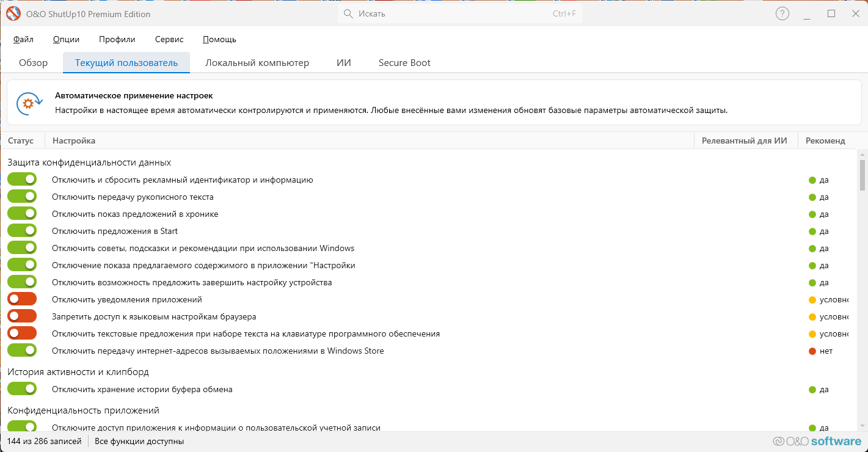Click red recommendation dot for Windows Store row
Viewport: 868px width, 452px height.
[812, 351]
